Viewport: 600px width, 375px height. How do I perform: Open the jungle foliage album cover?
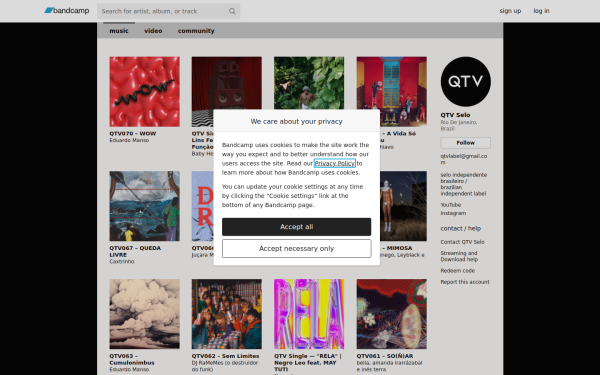click(309, 83)
